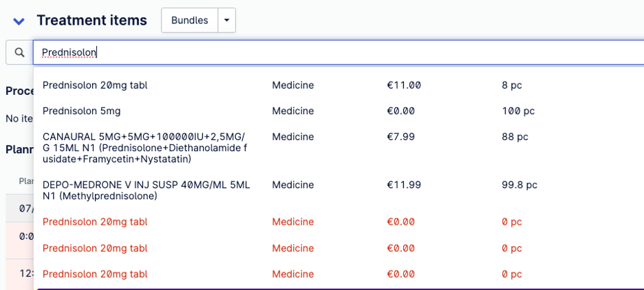The height and width of the screenshot is (290, 644).
Task: Click the Treatment items heading
Action: click(92, 20)
